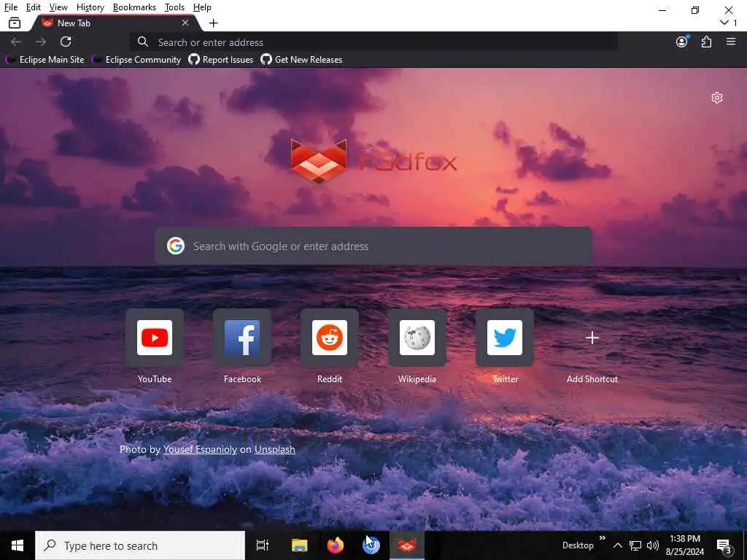Open Get New Releases bookmark

tap(301, 60)
